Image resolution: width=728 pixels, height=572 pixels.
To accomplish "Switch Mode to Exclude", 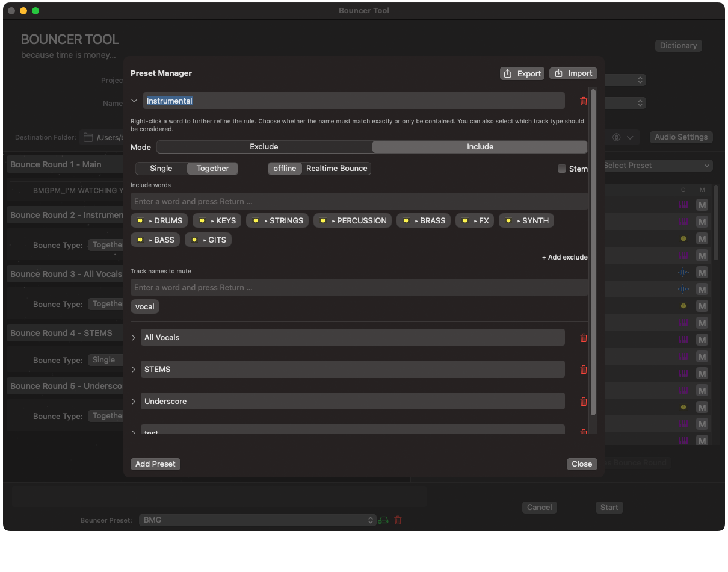I will 264,147.
